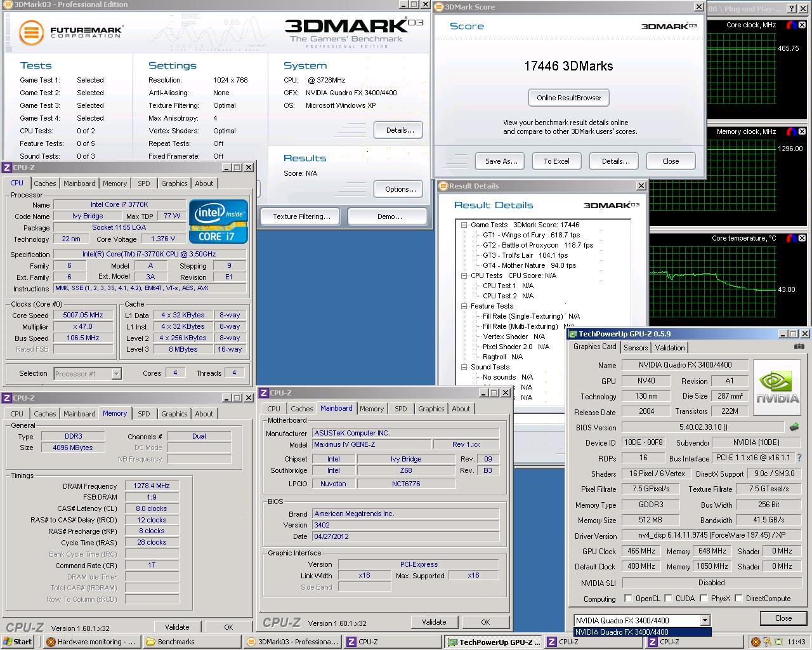The width and height of the screenshot is (812, 650).
Task: Enable the PhysX checkbox in GPU-Z
Action: [x=704, y=599]
